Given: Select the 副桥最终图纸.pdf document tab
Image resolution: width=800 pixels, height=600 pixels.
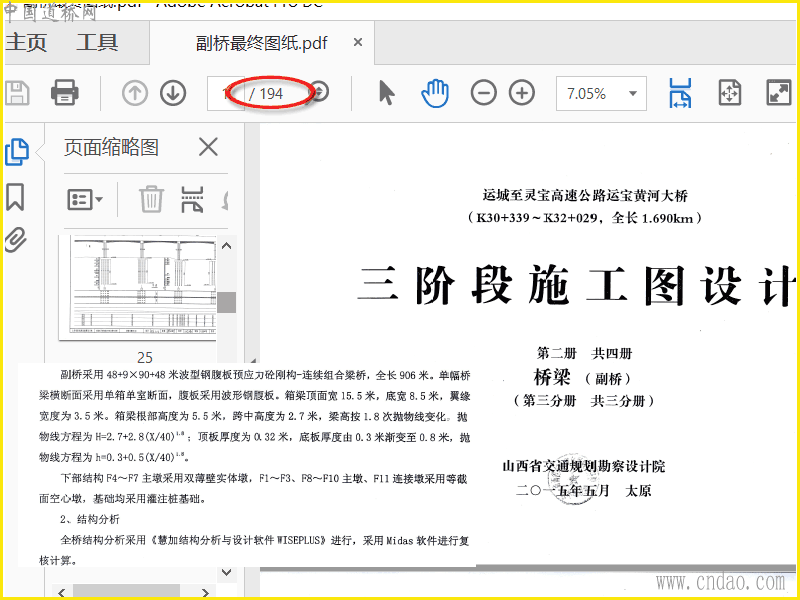Looking at the screenshot, I should 261,43.
